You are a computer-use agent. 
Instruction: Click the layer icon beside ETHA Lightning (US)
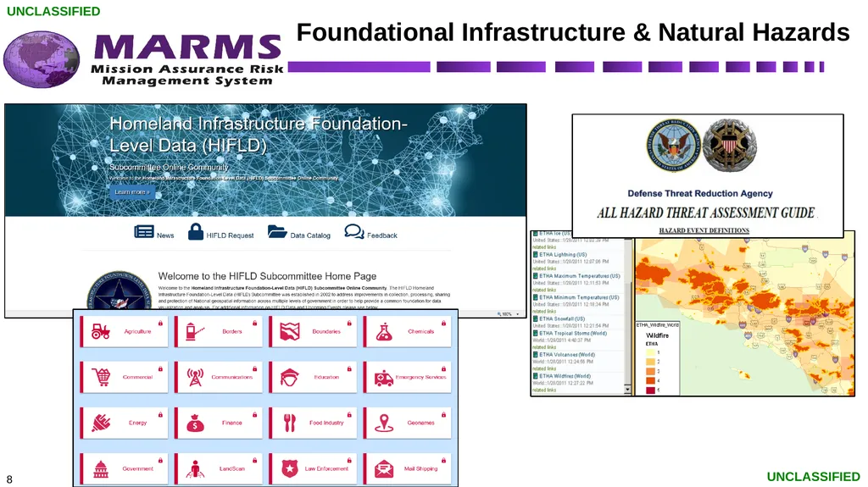coord(536,255)
